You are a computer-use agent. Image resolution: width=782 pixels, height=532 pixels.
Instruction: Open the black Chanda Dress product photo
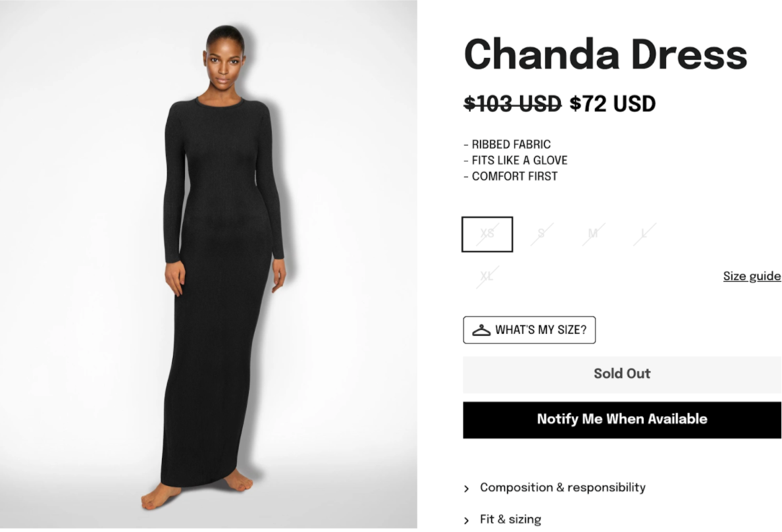tap(209, 264)
